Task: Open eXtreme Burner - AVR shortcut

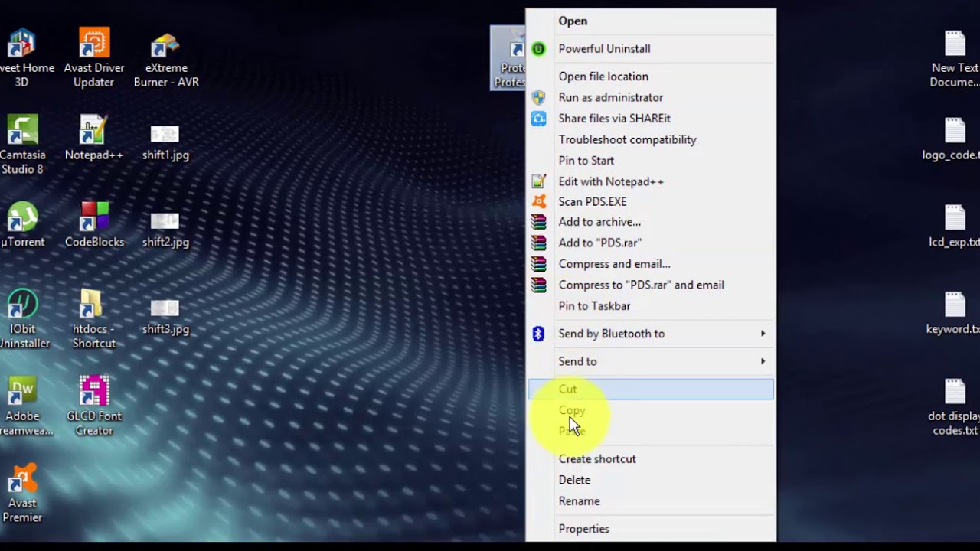Action: [x=166, y=58]
